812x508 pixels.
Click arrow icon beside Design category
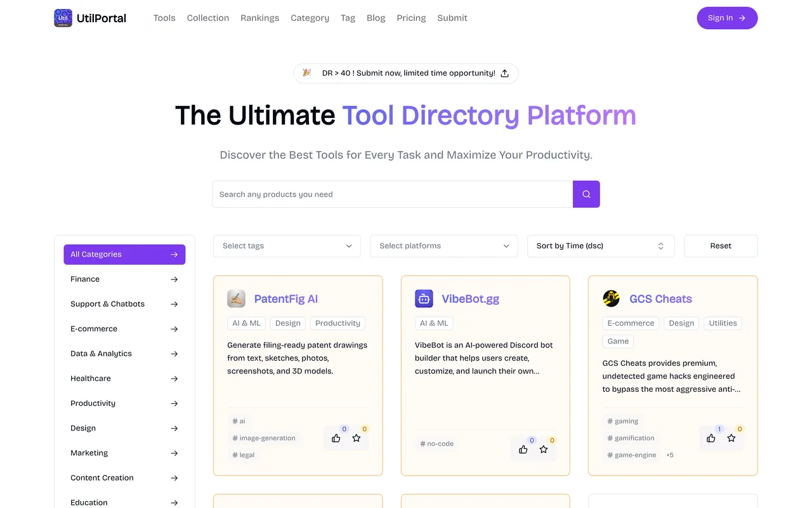[x=174, y=428]
